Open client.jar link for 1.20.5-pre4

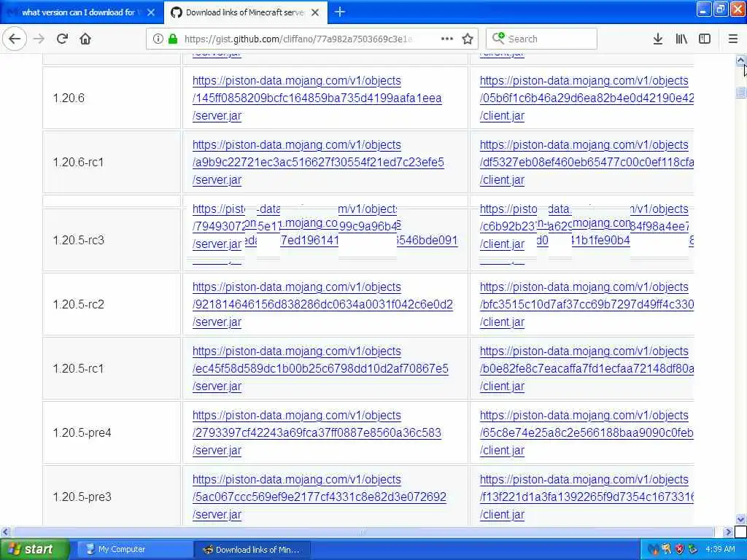tap(587, 433)
